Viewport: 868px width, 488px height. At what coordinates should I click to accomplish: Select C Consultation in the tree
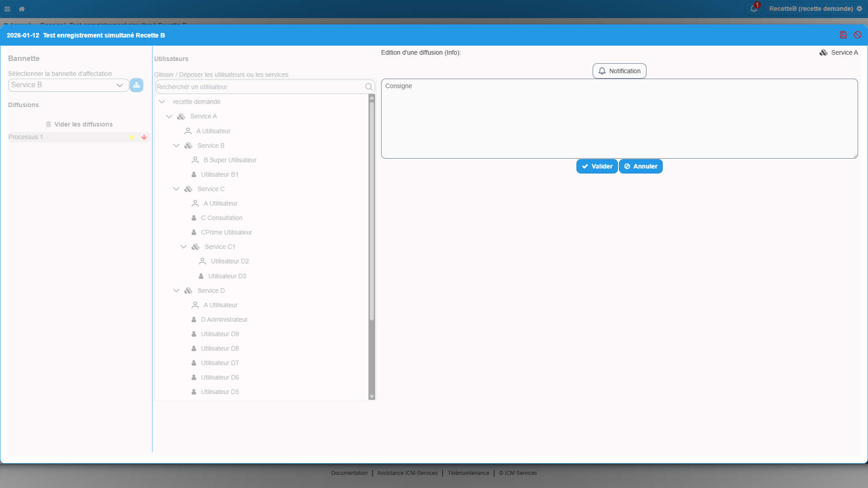[x=222, y=218]
